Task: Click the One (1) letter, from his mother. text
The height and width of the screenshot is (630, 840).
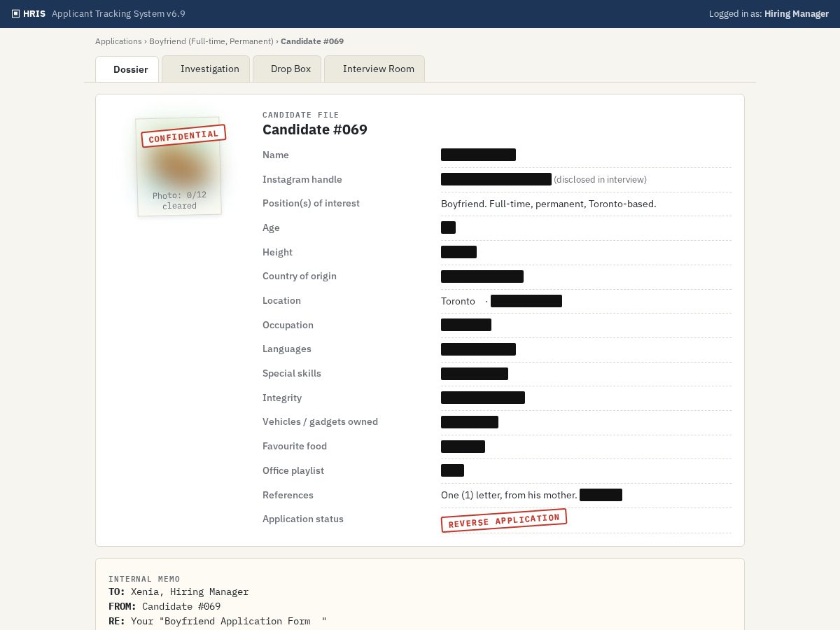Action: click(x=509, y=495)
